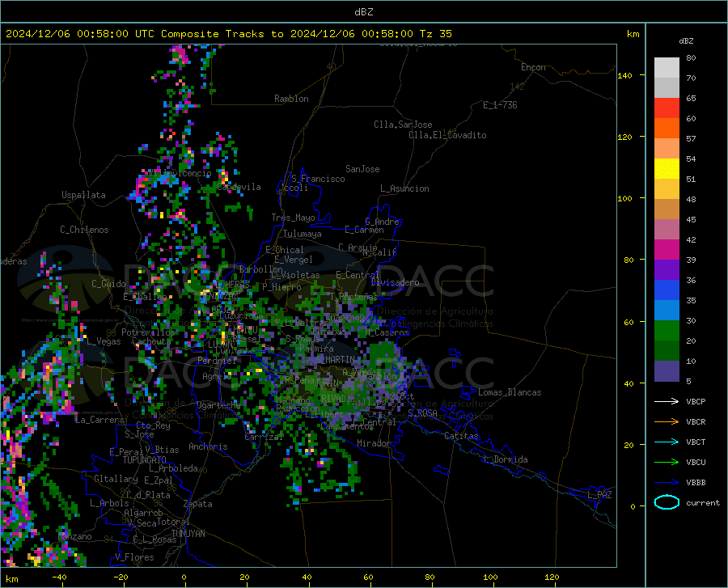The width and height of the screenshot is (728, 588).
Task: Click the Zapata map label
Action: point(198,504)
